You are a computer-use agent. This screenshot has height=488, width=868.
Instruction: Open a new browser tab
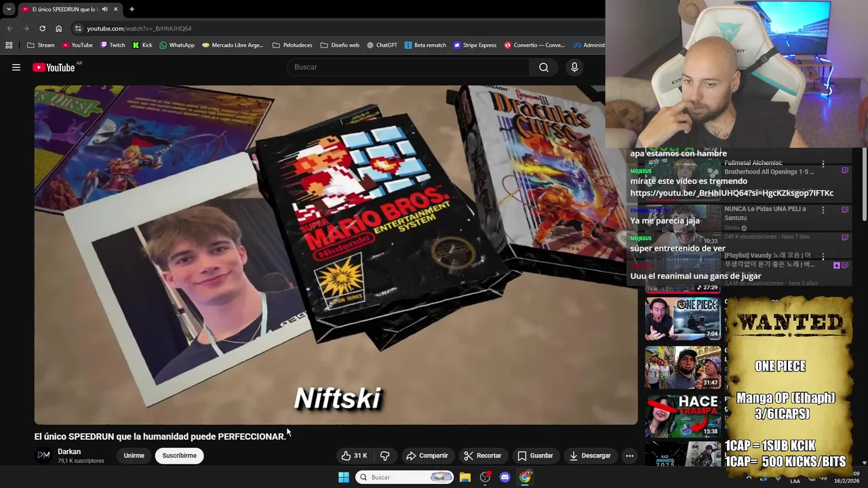coord(132,9)
